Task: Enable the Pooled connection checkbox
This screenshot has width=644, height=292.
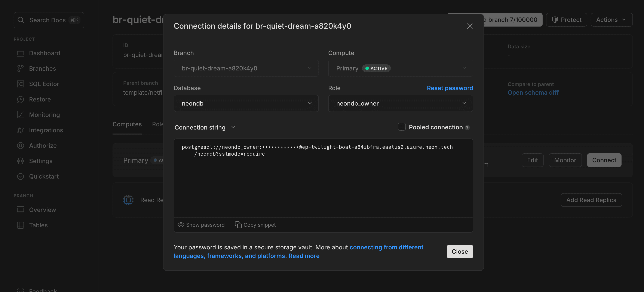Action: (x=402, y=127)
